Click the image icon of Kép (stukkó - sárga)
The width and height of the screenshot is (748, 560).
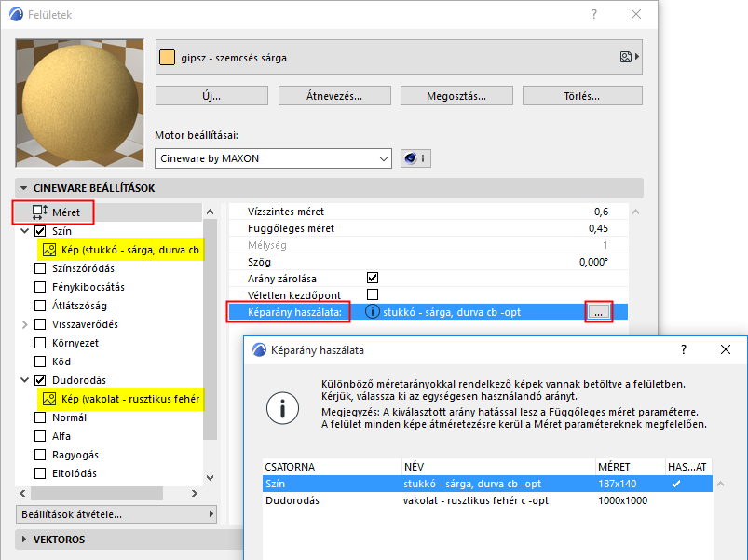pyautogui.click(x=49, y=250)
